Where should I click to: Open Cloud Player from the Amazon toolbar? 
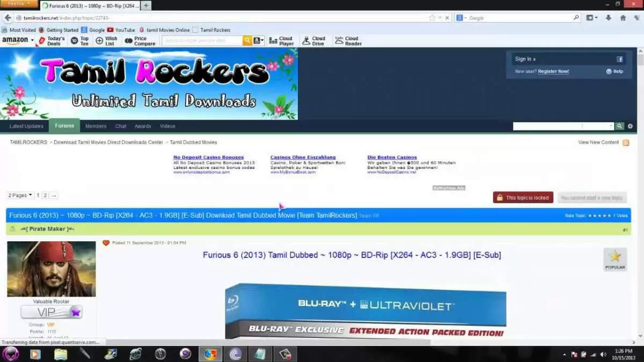click(x=282, y=40)
